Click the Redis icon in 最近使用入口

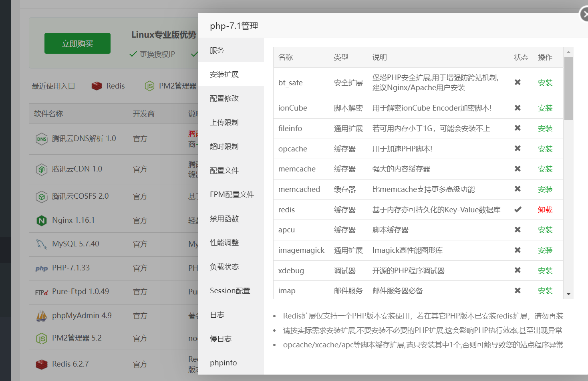point(96,86)
